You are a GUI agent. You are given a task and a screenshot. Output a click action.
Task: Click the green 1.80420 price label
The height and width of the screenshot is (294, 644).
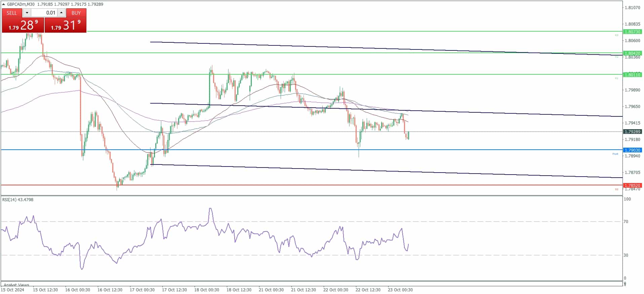coord(632,53)
